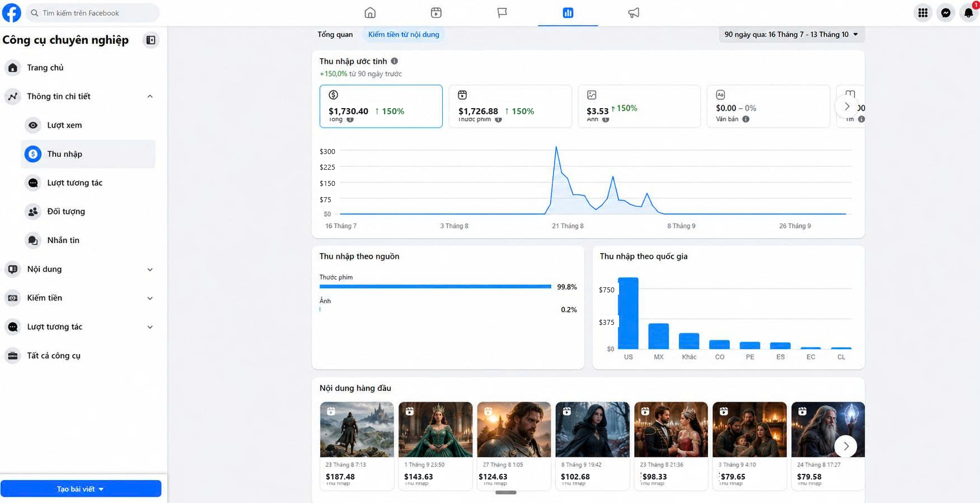Open Thu nhập in the sidebar
Screen dimensions: 980x503
(88, 154)
